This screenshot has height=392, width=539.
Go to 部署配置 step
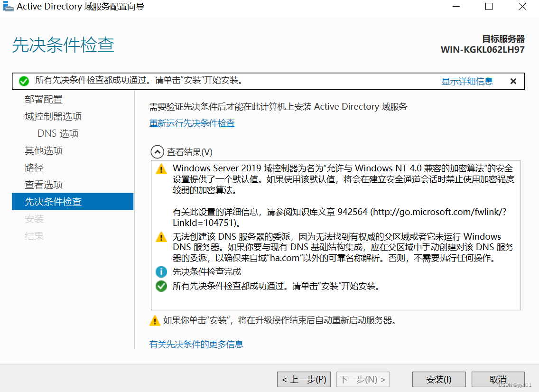coord(44,99)
